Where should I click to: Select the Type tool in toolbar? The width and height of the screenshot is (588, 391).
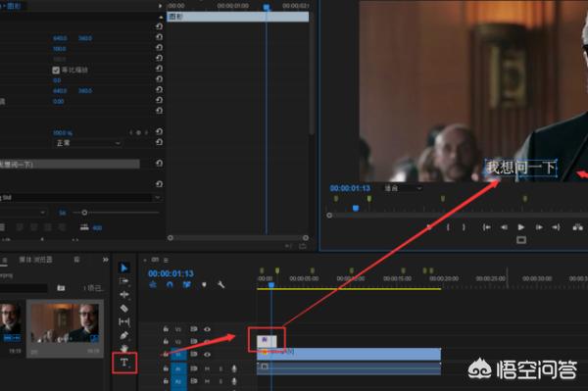(x=124, y=363)
